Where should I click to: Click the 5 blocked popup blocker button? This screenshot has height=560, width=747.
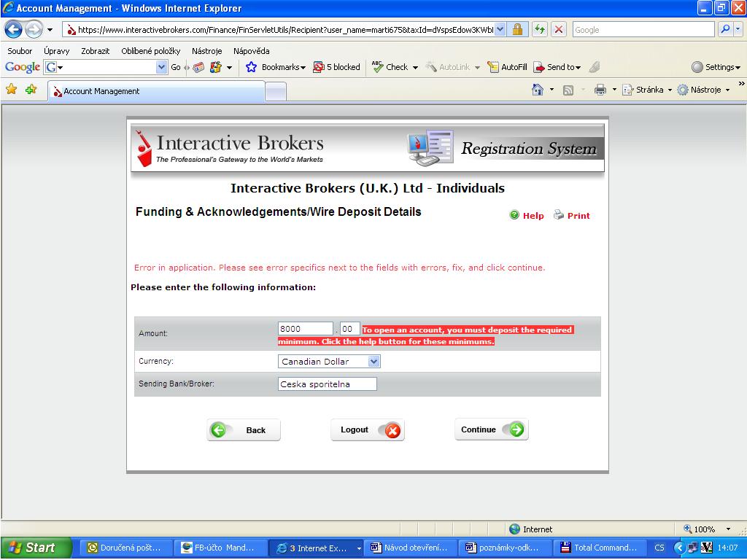tap(336, 67)
